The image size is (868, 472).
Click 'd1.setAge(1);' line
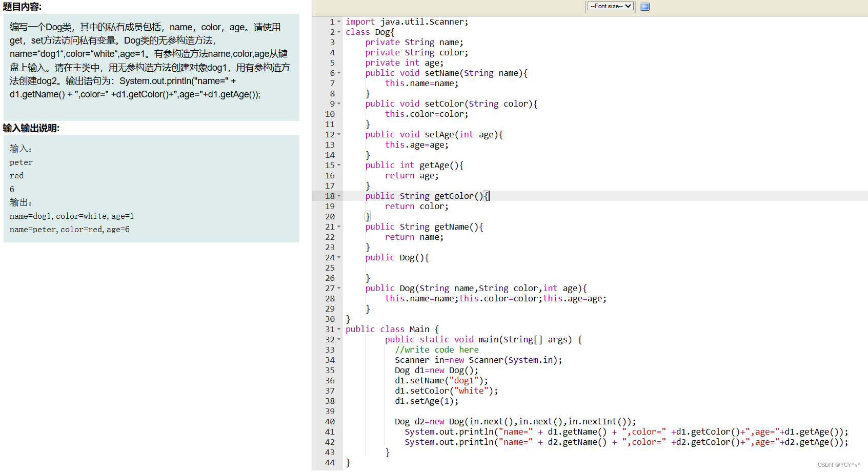click(x=427, y=401)
